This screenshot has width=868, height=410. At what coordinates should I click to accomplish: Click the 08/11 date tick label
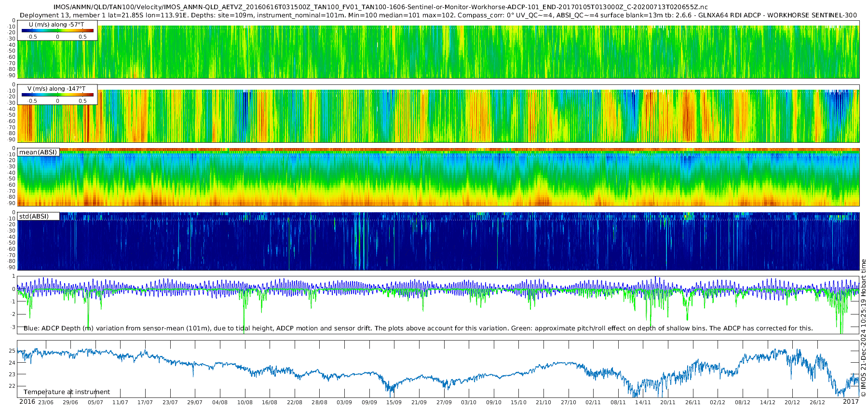point(618,402)
